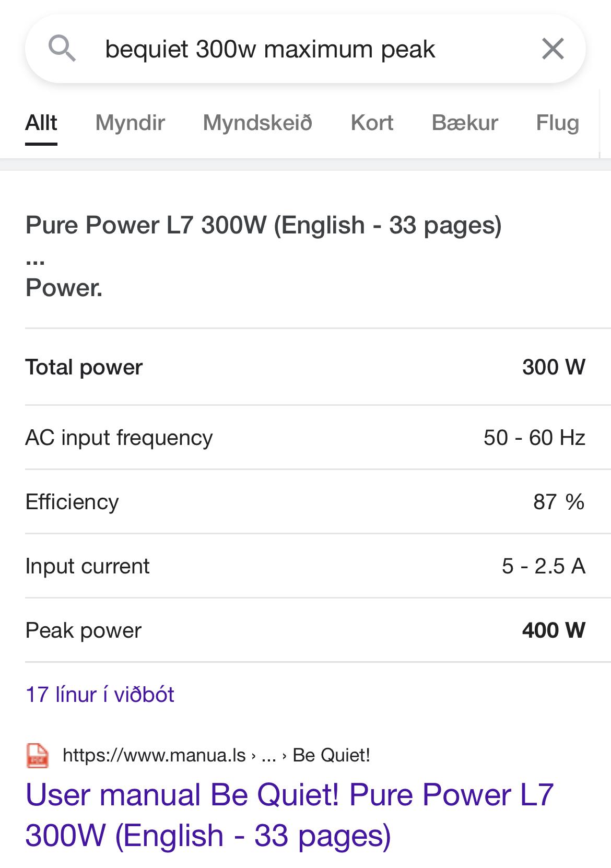Click the PDF icon beside manua.ls

38,755
